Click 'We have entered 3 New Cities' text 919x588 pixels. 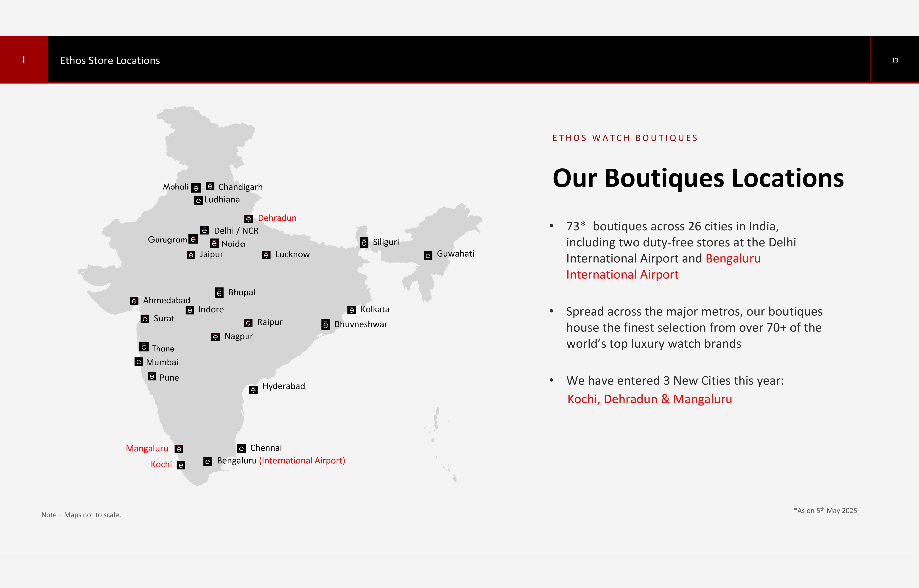coord(675,381)
